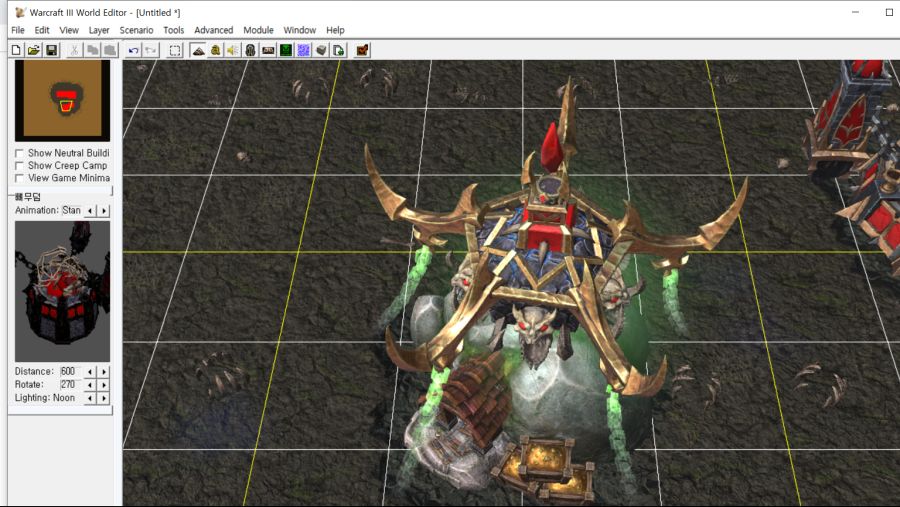
Task: Open the Help menu
Action: tap(335, 30)
